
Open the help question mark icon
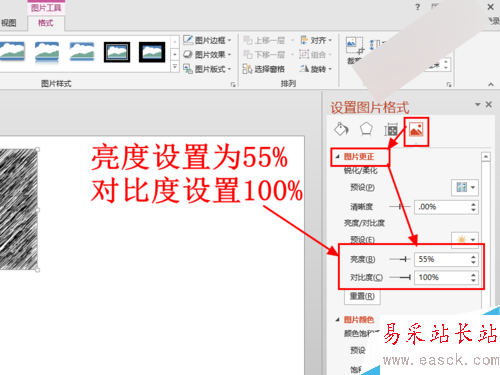click(418, 7)
